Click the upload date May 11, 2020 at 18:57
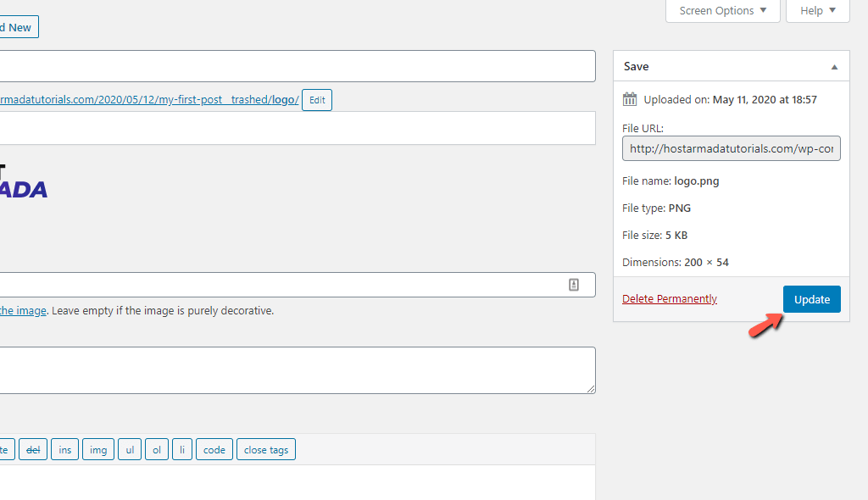 [765, 100]
